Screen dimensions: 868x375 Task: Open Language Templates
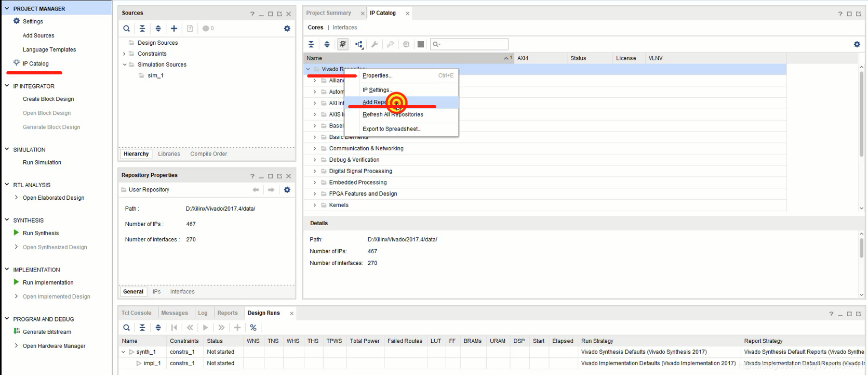[49, 49]
